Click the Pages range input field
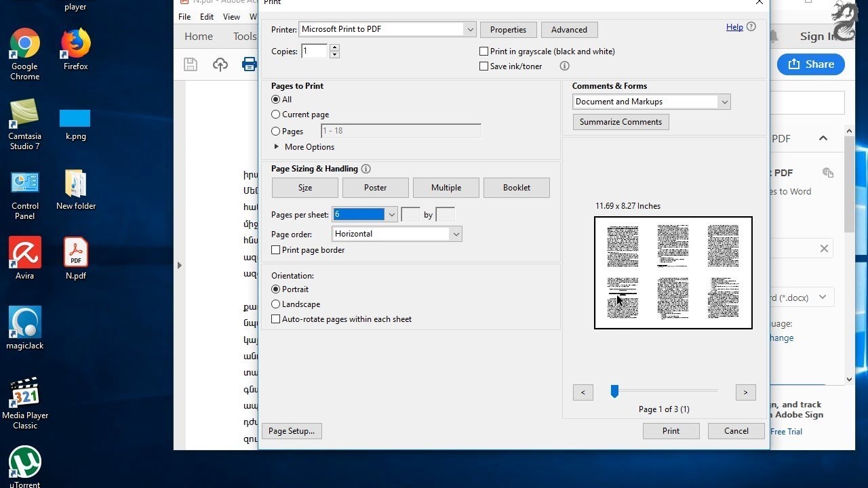The image size is (868, 488). coord(401,131)
